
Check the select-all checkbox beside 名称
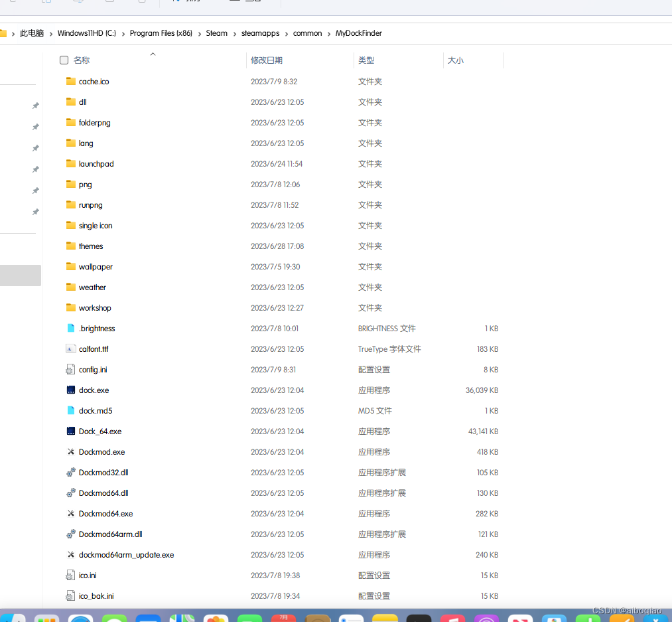(64, 60)
